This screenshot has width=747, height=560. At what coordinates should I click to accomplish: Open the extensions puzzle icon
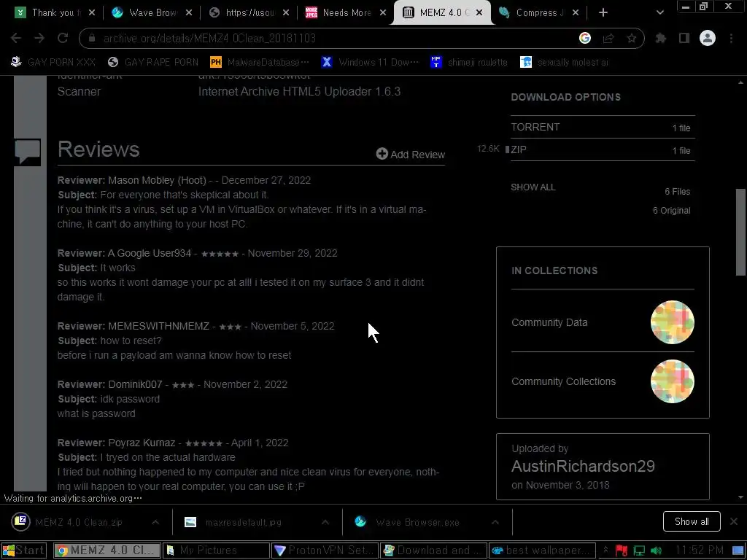661,38
